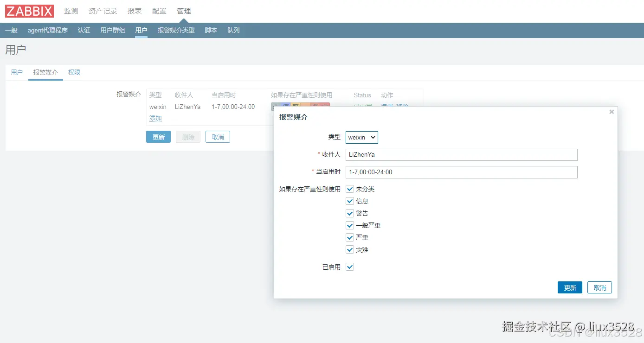
Task: Open the 类型 weixin dropdown
Action: tap(362, 137)
